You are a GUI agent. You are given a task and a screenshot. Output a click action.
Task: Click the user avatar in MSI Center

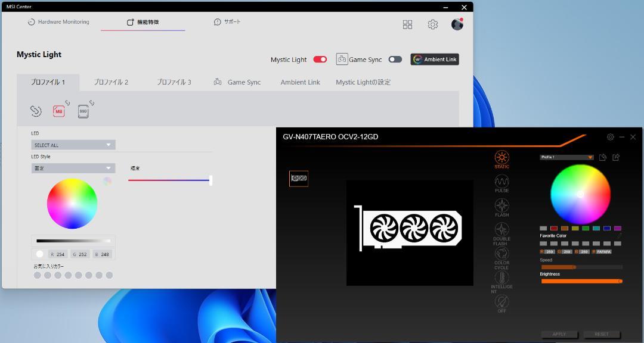(x=457, y=24)
